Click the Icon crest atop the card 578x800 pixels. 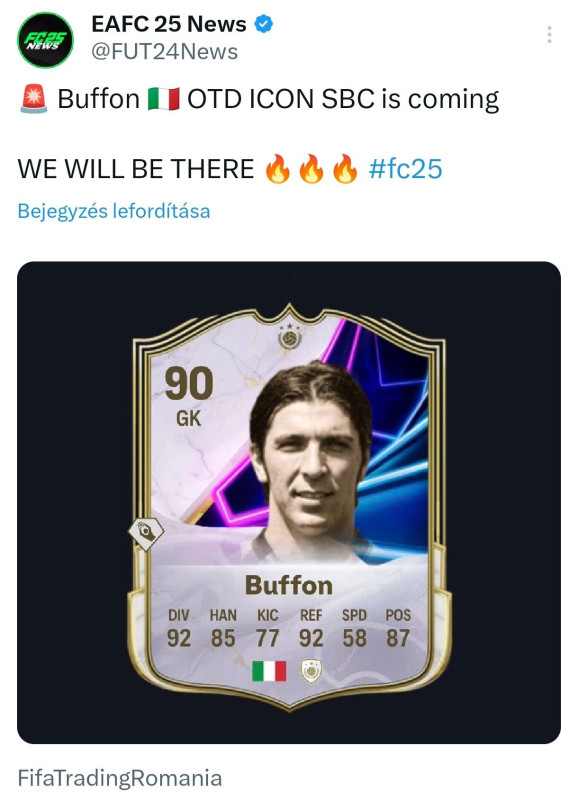290,337
